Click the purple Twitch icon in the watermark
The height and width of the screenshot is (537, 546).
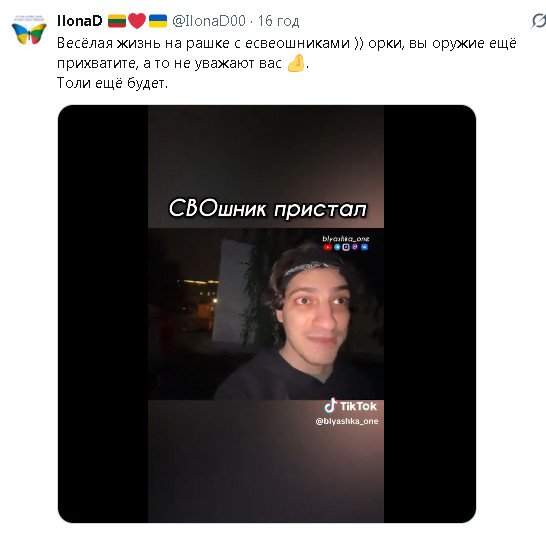click(355, 247)
